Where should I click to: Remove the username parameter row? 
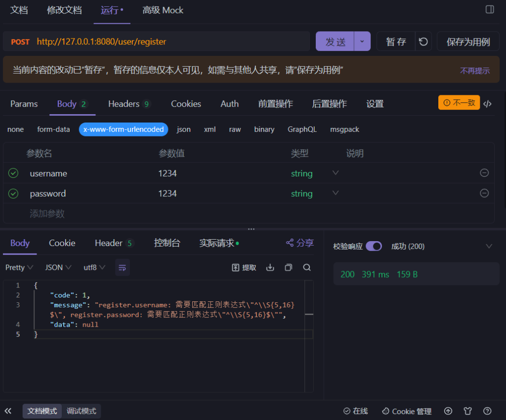coord(484,173)
